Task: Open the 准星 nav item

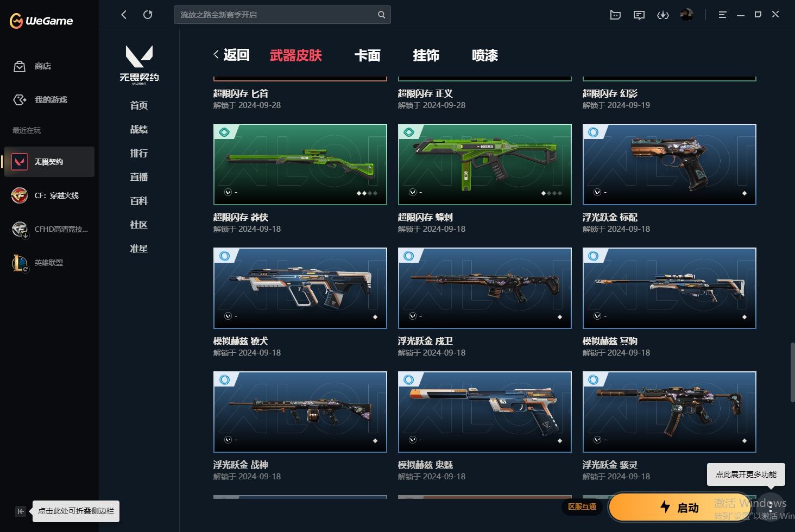Action: 139,249
